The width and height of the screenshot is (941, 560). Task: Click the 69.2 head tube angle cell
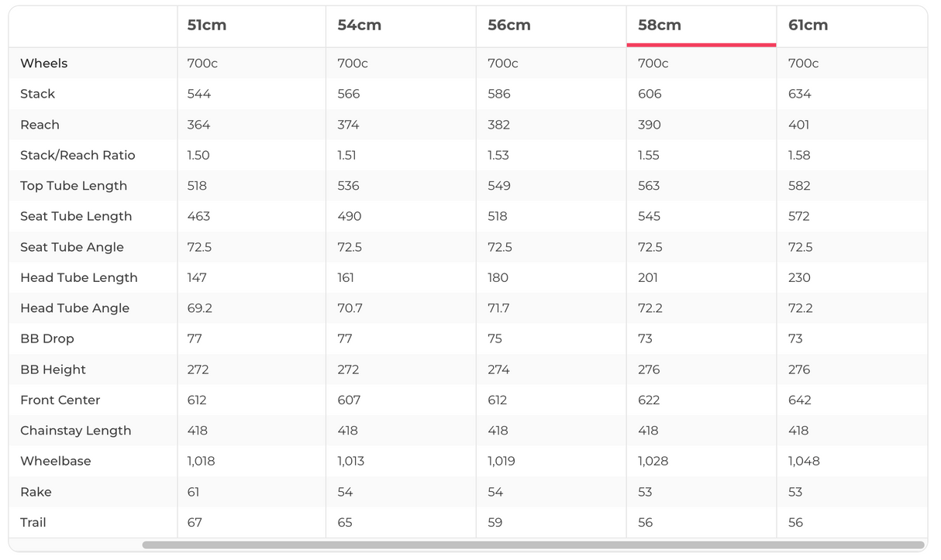click(200, 308)
